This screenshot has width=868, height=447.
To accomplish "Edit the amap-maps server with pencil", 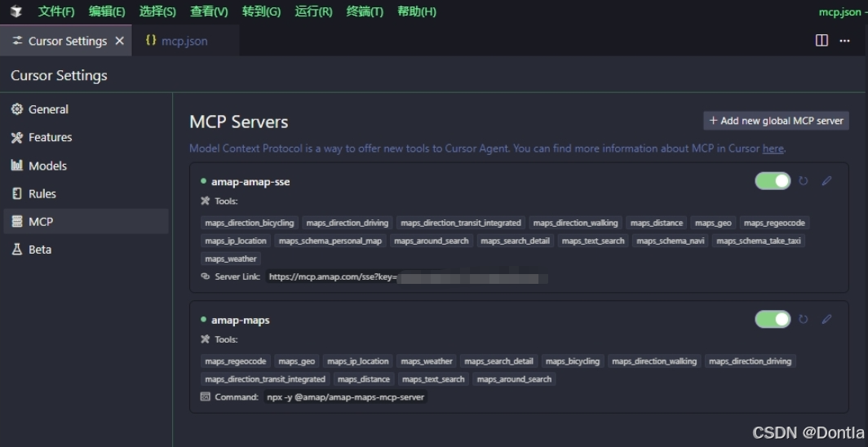I will pyautogui.click(x=826, y=319).
